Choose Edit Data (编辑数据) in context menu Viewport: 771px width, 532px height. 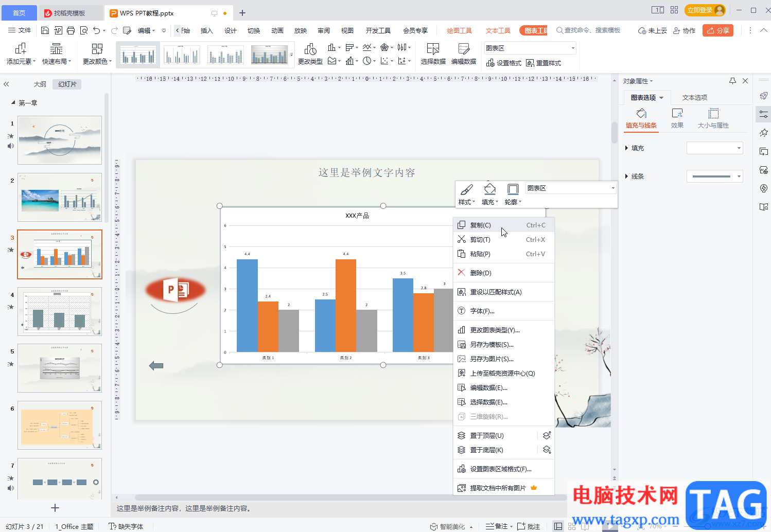(503, 387)
